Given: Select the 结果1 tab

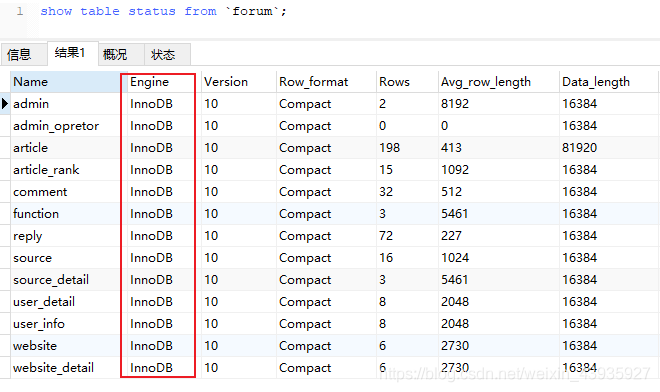Looking at the screenshot, I should coord(73,53).
